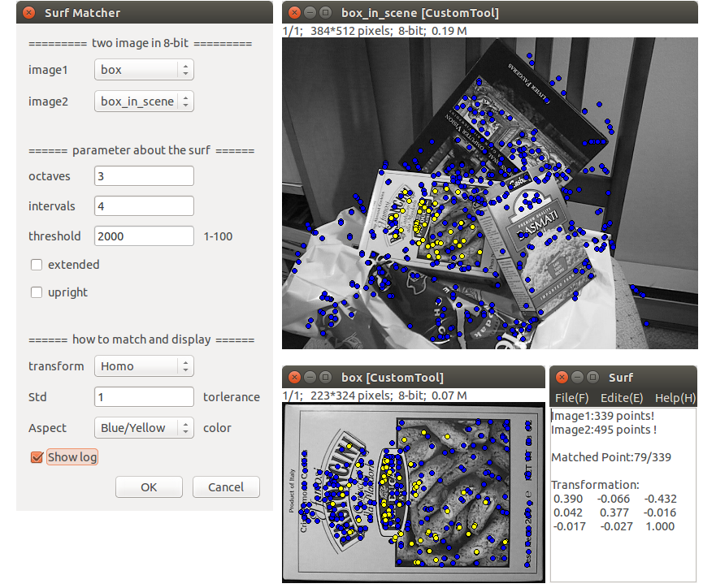Open the transform dropdown showing Homo
Viewport: 716px width, 588px height.
[x=144, y=366]
